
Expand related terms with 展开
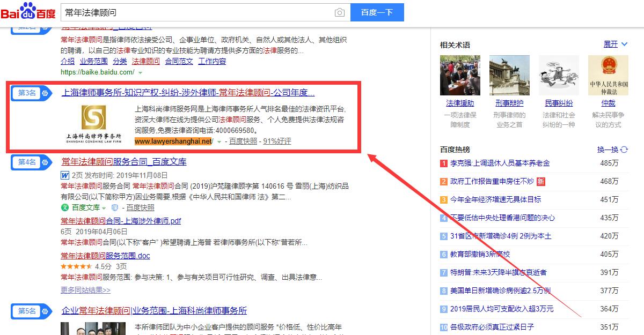(x=615, y=44)
